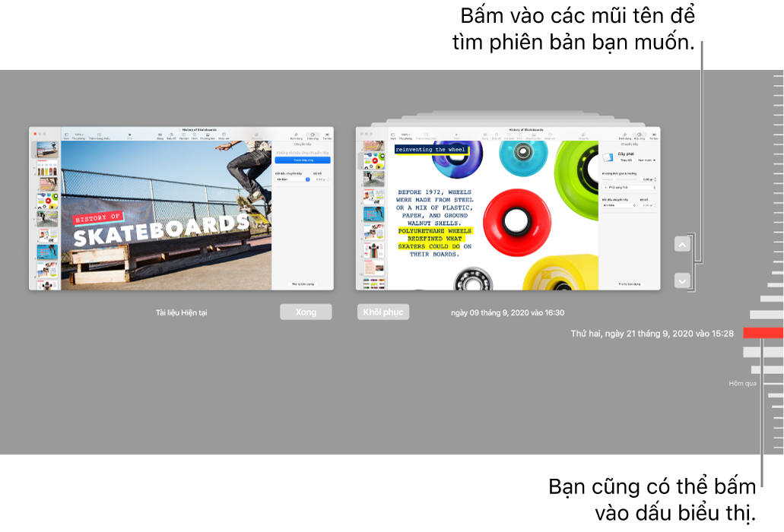Click the reinventing the wheel title on slide
Image resolution: width=784 pixels, height=532 pixels.
(430, 150)
